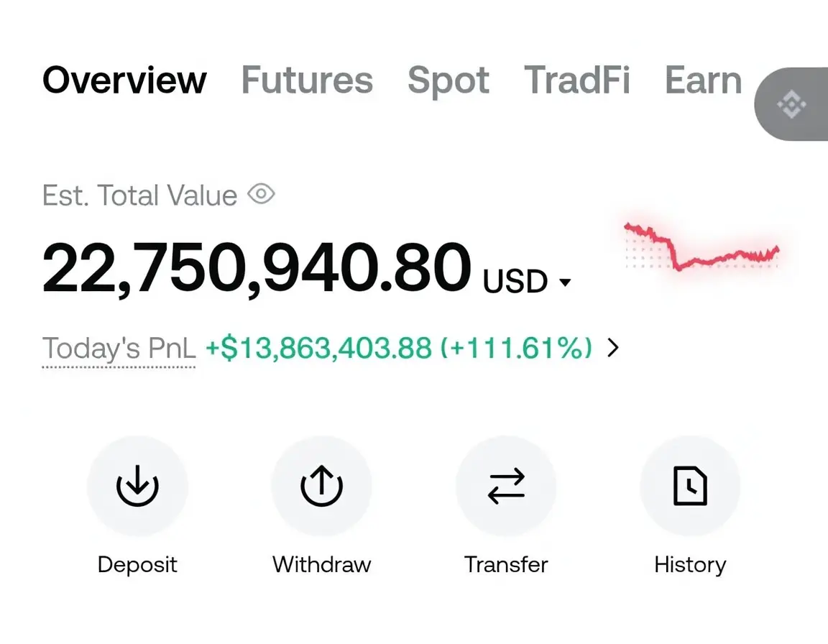828x644 pixels.
Task: Click the 22,750,940.80 total value amount
Action: click(x=257, y=267)
